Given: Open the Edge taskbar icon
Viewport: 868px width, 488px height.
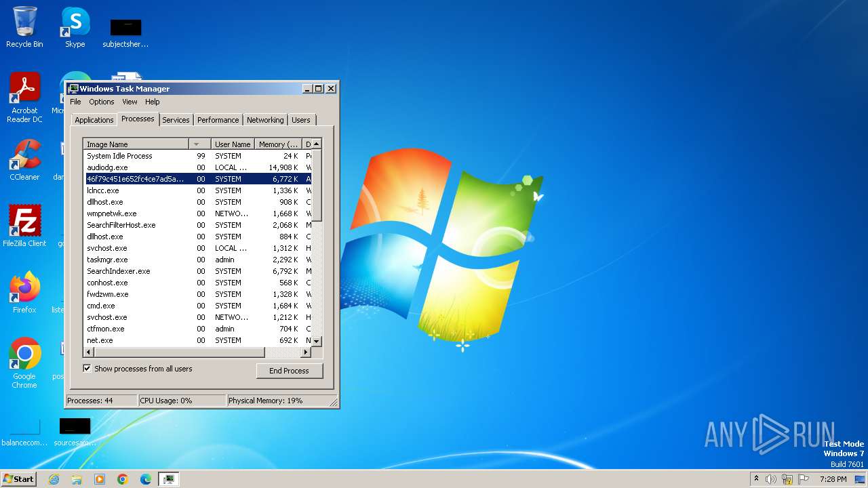Looking at the screenshot, I should pos(146,479).
